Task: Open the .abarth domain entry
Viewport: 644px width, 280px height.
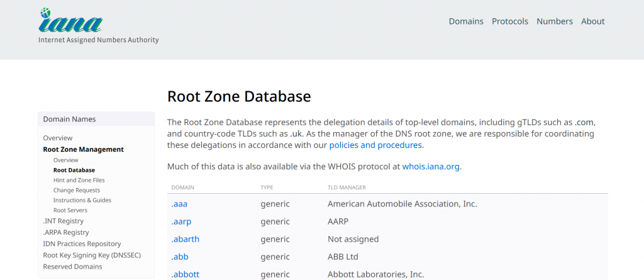Action: tap(186, 239)
